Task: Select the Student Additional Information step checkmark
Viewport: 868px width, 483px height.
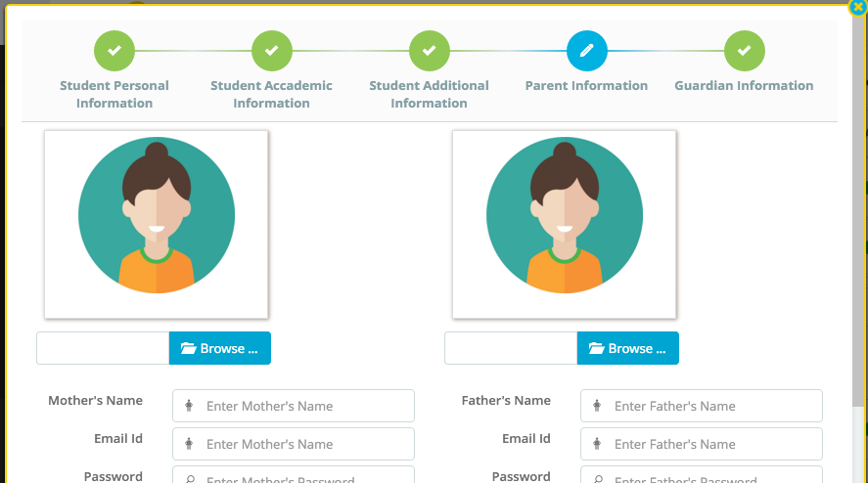Action: click(429, 51)
